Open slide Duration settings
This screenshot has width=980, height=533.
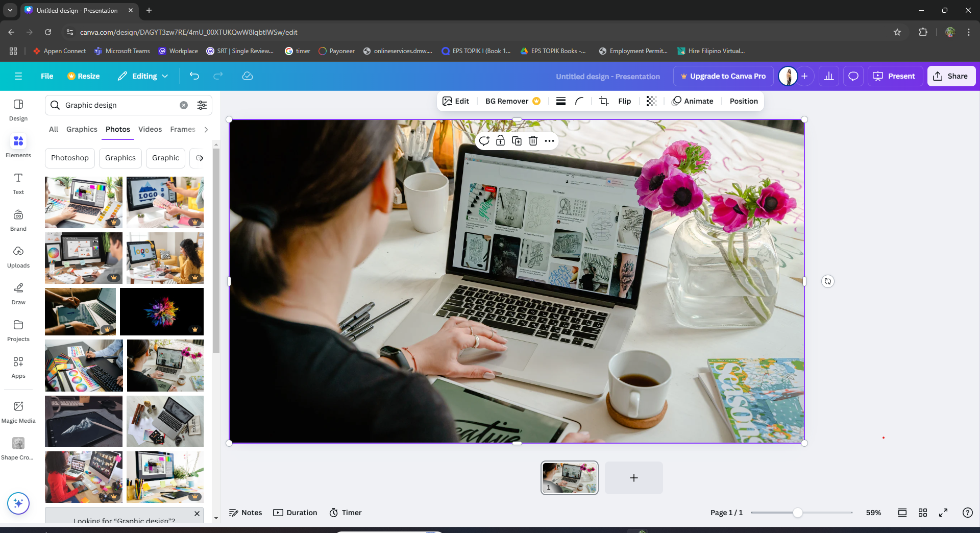[x=295, y=513]
